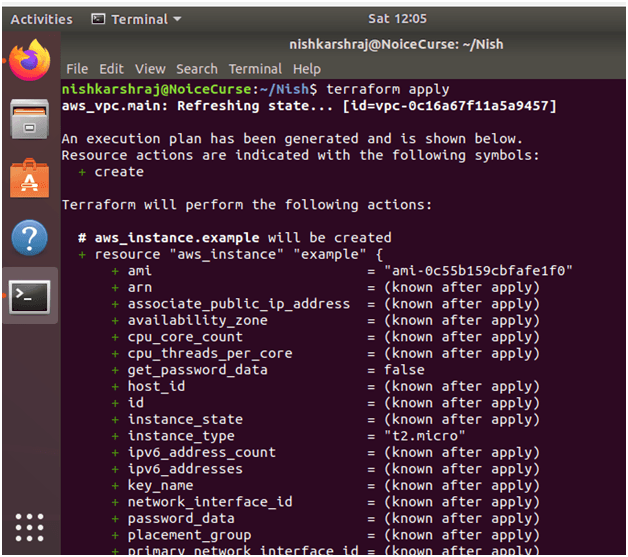628x557 pixels.
Task: Click the Activities button
Action: pyautogui.click(x=41, y=19)
